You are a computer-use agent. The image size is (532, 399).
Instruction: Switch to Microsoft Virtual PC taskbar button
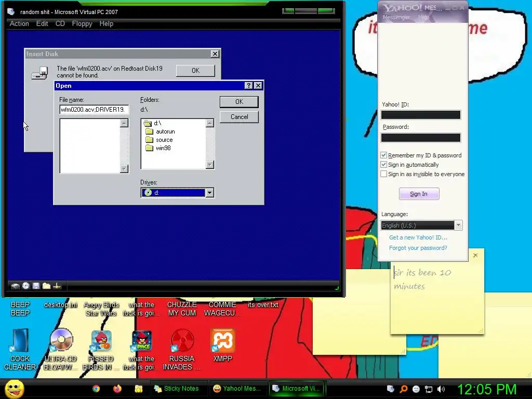[297, 389]
